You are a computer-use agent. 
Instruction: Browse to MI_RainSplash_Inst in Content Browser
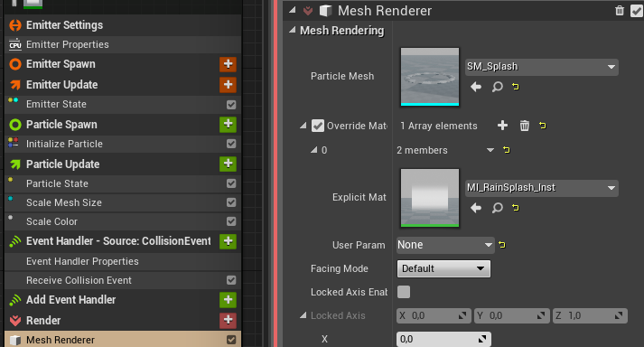498,208
